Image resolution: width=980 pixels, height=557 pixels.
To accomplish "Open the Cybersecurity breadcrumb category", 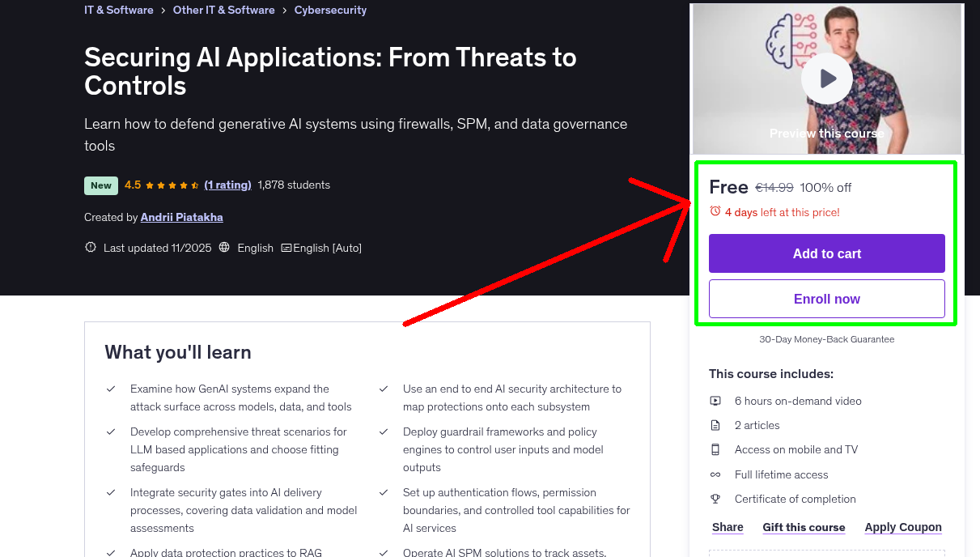I will [330, 10].
